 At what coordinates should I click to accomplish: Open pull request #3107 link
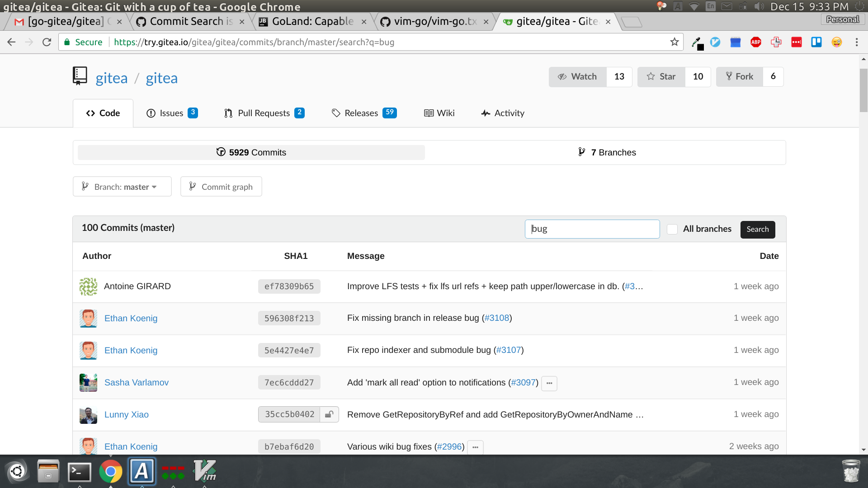[x=509, y=350]
